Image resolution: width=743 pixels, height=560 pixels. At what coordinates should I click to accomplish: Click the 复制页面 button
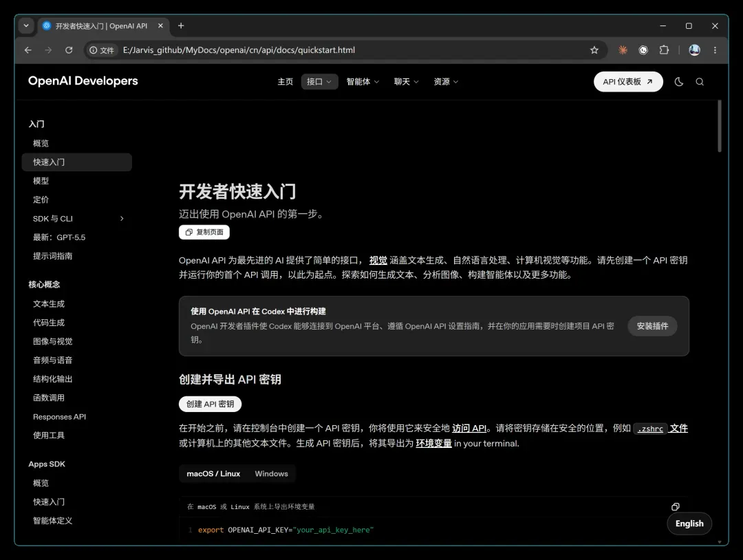[204, 232]
